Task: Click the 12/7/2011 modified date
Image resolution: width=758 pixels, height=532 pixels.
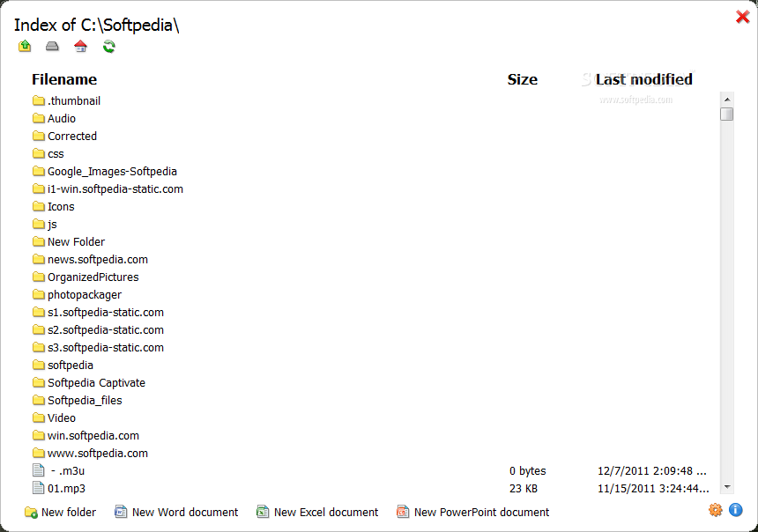Action: 652,471
